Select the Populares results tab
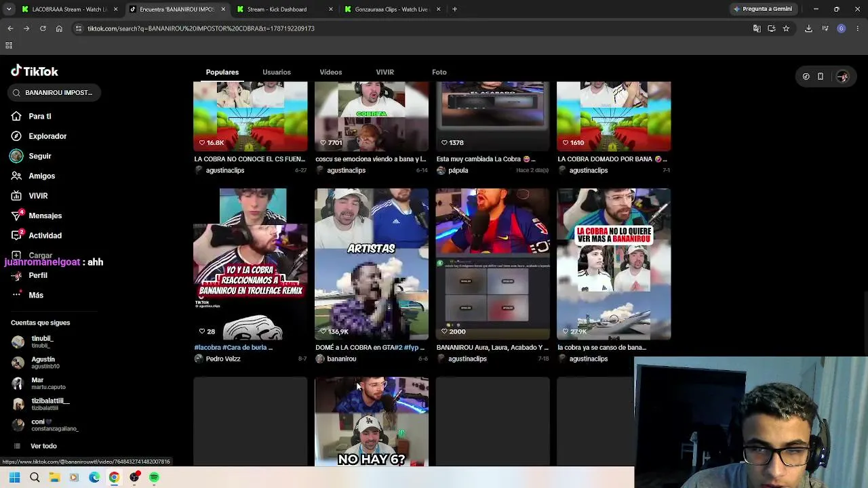 222,72
